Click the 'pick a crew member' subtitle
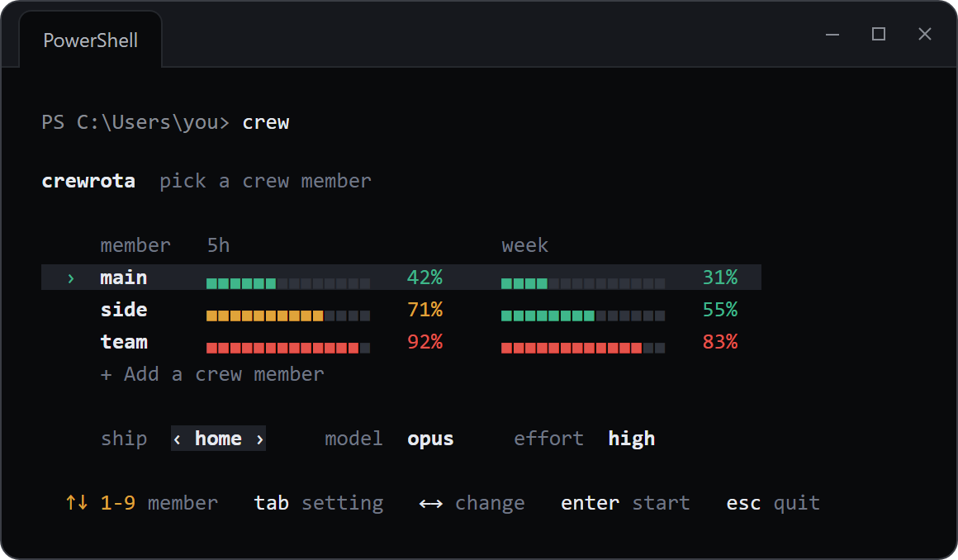The width and height of the screenshot is (958, 560). point(265,181)
